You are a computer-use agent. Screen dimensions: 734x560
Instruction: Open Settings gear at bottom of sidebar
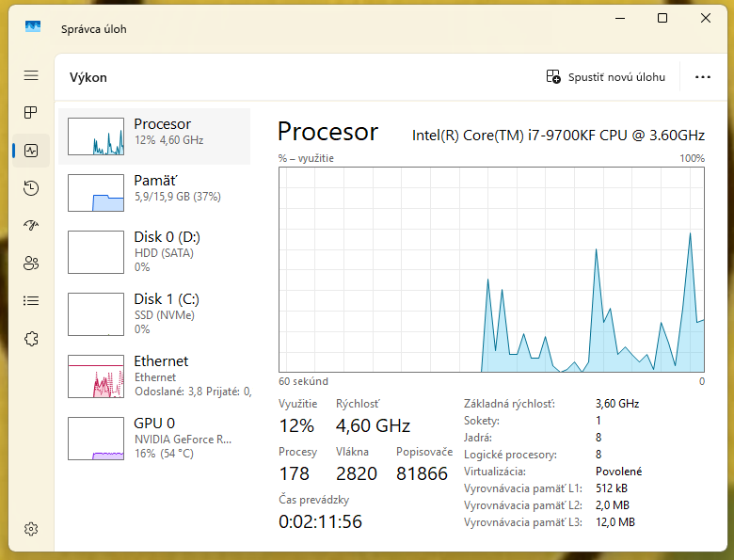(x=31, y=529)
